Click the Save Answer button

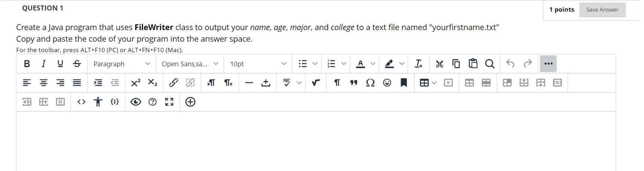tap(602, 10)
